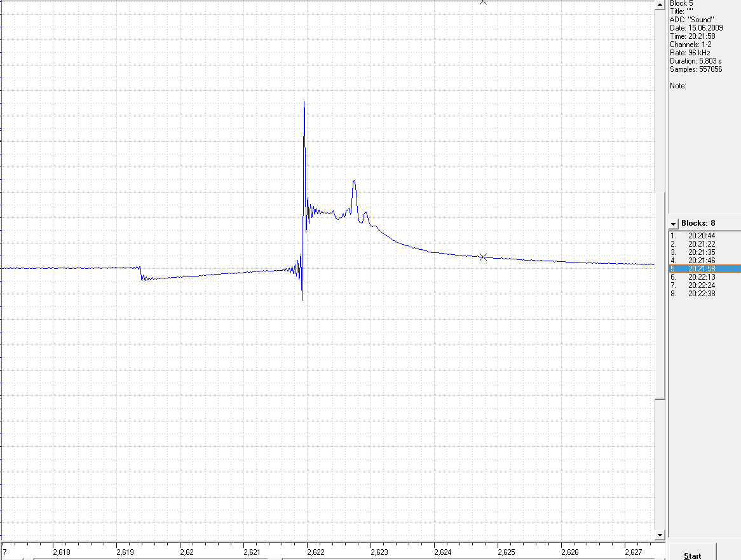Expand the Blocks dropdown arrow
The height and width of the screenshot is (560, 741).
click(x=674, y=224)
